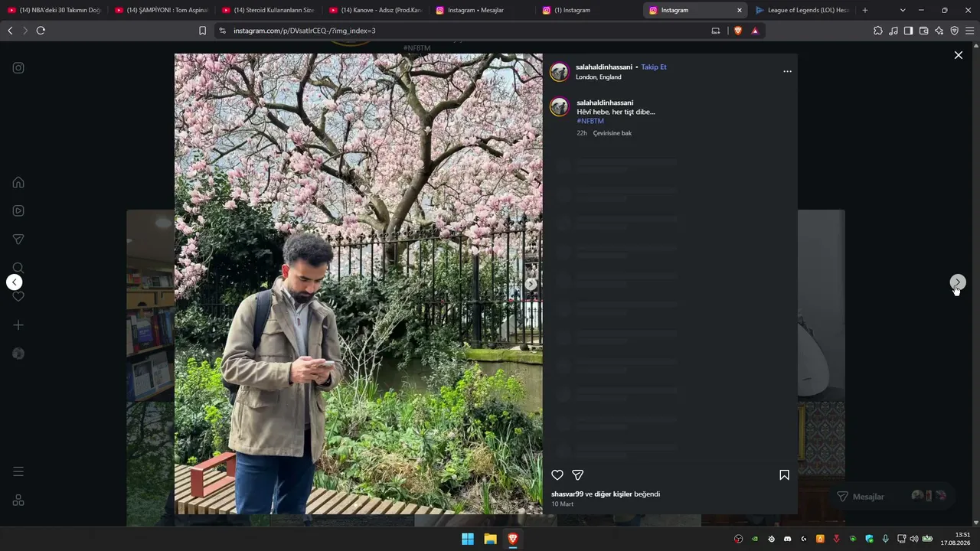Close the active Instagram tab
Viewport: 980px width, 551px height.
740,10
